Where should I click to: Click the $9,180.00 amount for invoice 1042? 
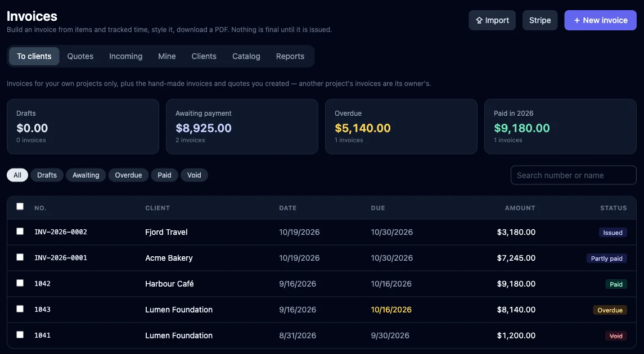516,284
